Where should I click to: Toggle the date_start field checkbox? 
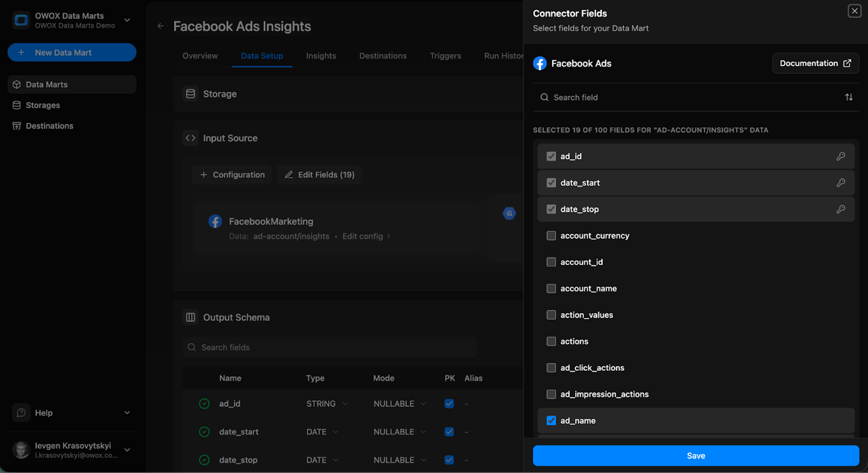(551, 183)
